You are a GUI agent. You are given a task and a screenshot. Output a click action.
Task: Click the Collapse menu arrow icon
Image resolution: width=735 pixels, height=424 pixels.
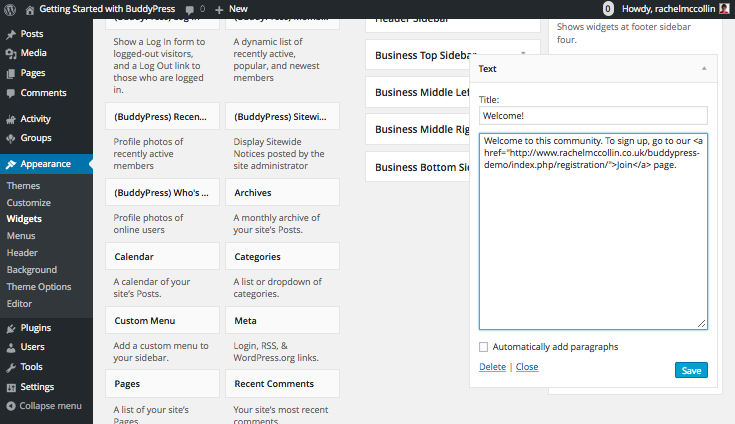pyautogui.click(x=11, y=406)
